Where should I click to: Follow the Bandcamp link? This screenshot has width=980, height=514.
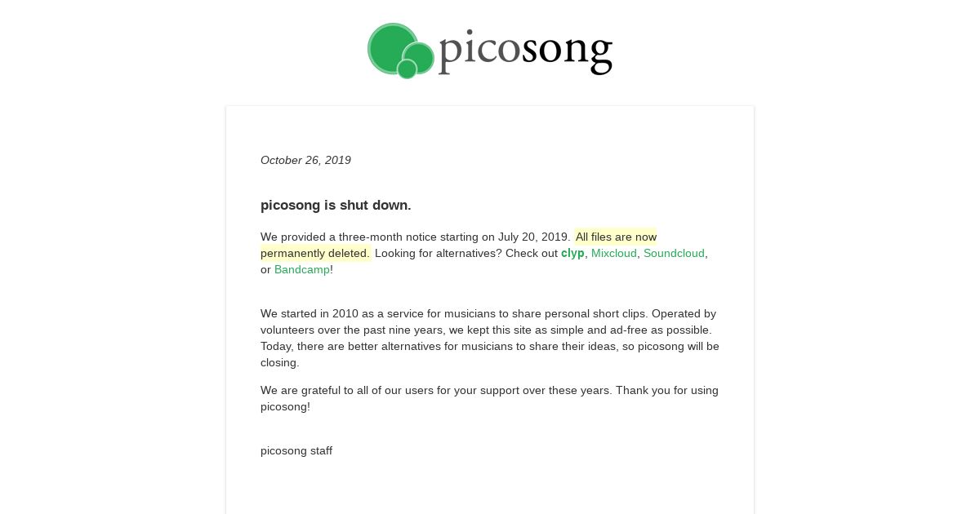point(302,269)
